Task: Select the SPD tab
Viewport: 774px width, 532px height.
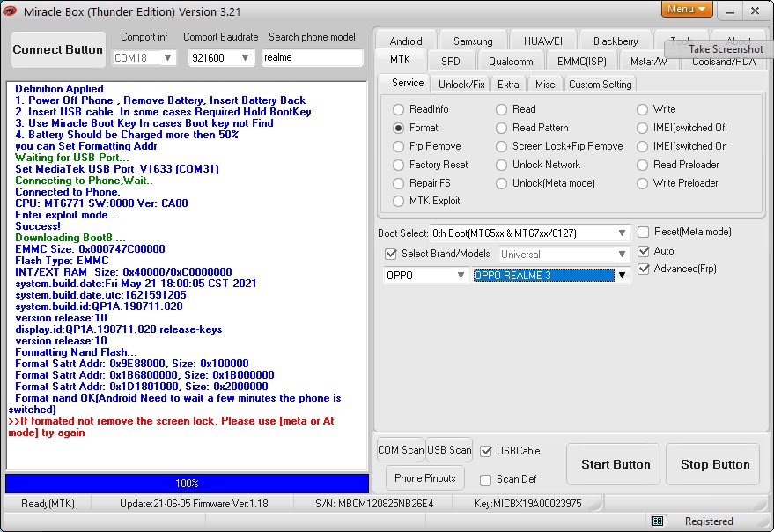Action: 451,62
